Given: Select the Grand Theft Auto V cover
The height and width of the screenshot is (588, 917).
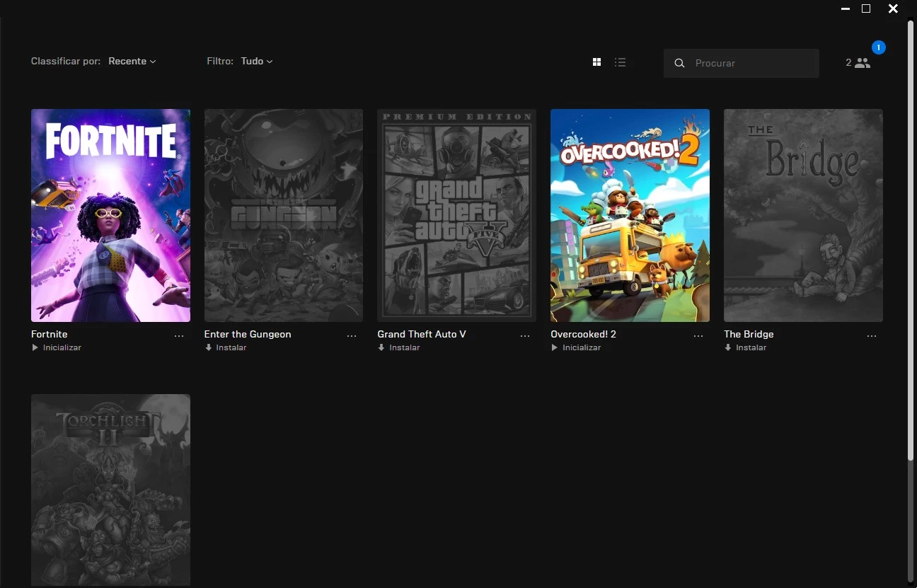Looking at the screenshot, I should [456, 215].
